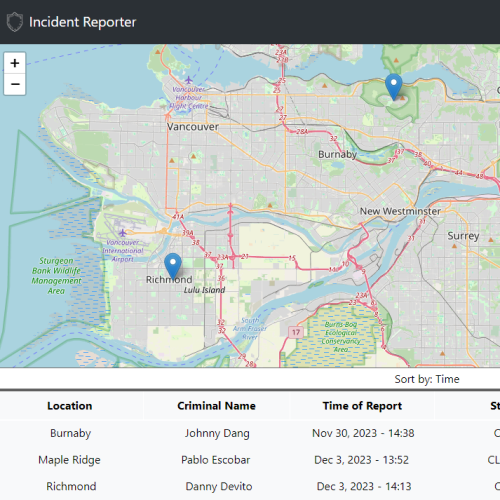This screenshot has height=500, width=500.
Task: Select the Richmond location cell in table
Action: click(71, 486)
